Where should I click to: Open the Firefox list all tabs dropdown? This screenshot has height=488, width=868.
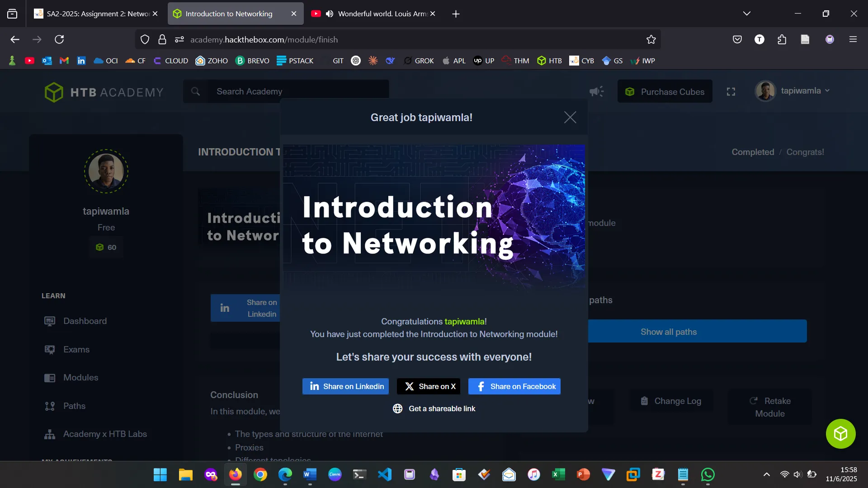pyautogui.click(x=747, y=14)
